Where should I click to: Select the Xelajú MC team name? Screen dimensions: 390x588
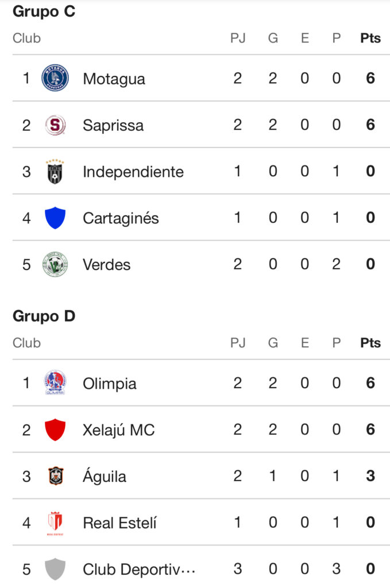tap(119, 430)
